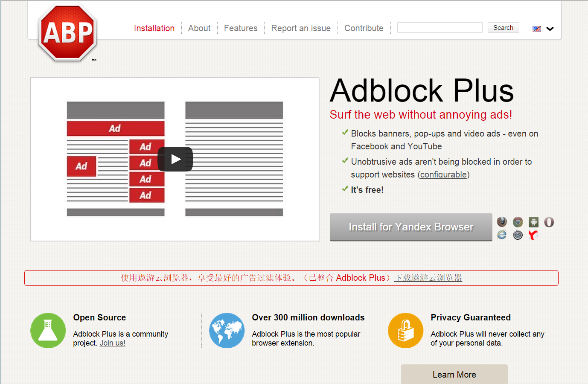Image resolution: width=588 pixels, height=384 pixels.
Task: Click the "It's free!" bullet text
Action: click(x=367, y=190)
